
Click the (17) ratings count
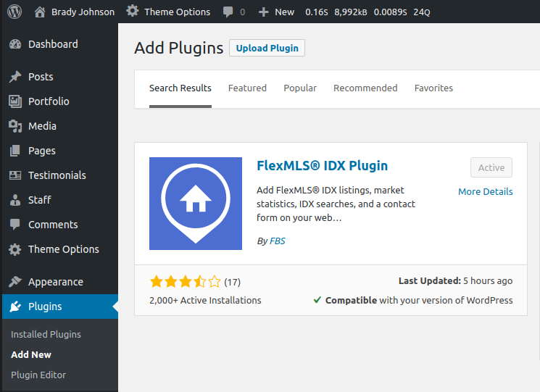tap(233, 282)
